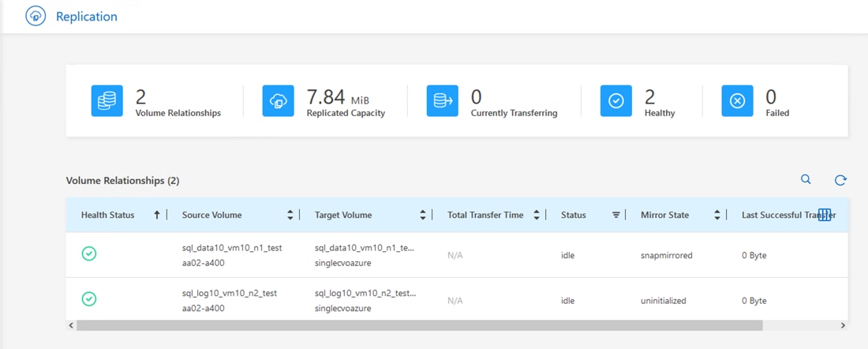Open the Status column filter icon
This screenshot has width=868, height=349.
coord(615,215)
